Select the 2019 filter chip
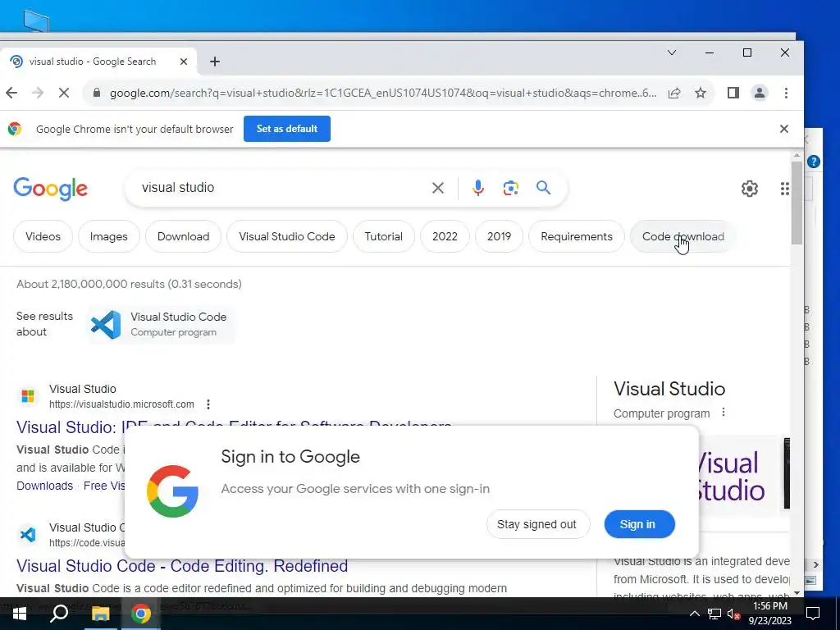The image size is (840, 630). 499,236
